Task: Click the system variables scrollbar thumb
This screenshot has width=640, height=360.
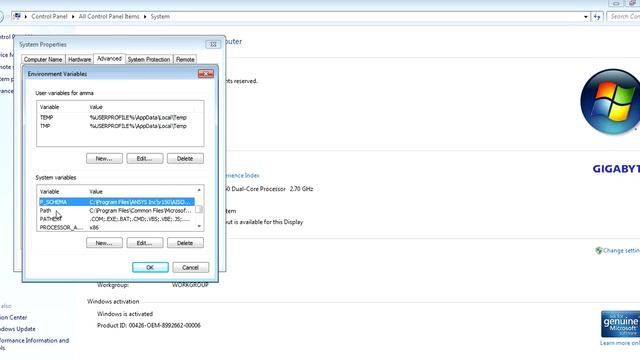Action: [199, 209]
